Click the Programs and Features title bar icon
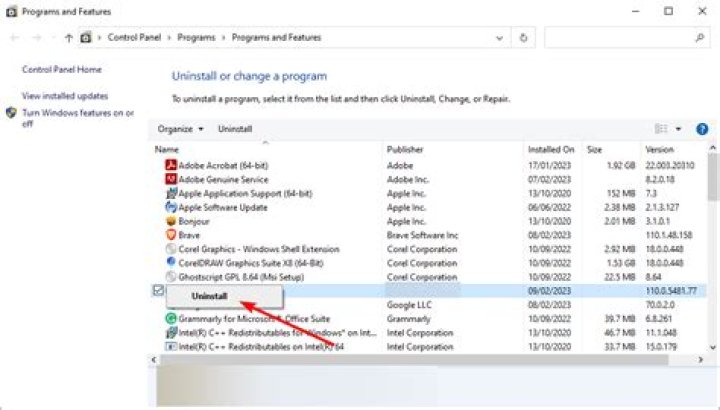Viewport: 720px width, 410px height. (x=11, y=11)
